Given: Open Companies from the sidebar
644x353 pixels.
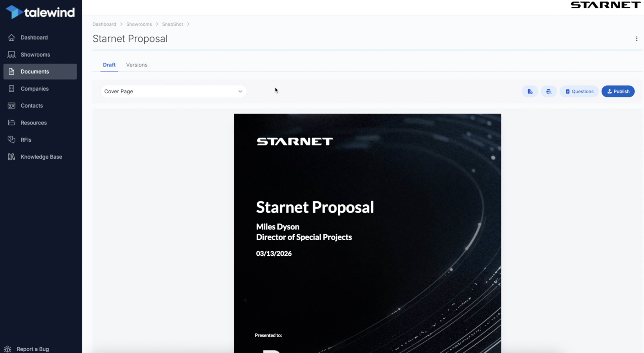Looking at the screenshot, I should point(40,89).
